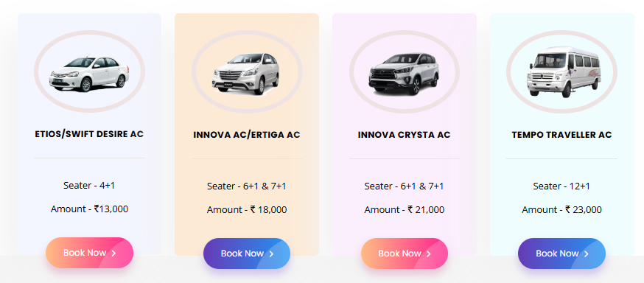Click the Tempo Traveller van image

pos(563,72)
